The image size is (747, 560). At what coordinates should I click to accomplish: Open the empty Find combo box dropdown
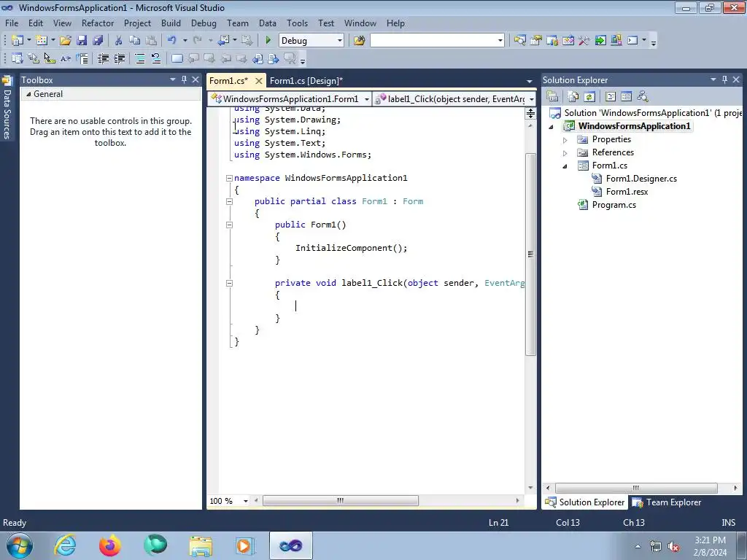[500, 41]
